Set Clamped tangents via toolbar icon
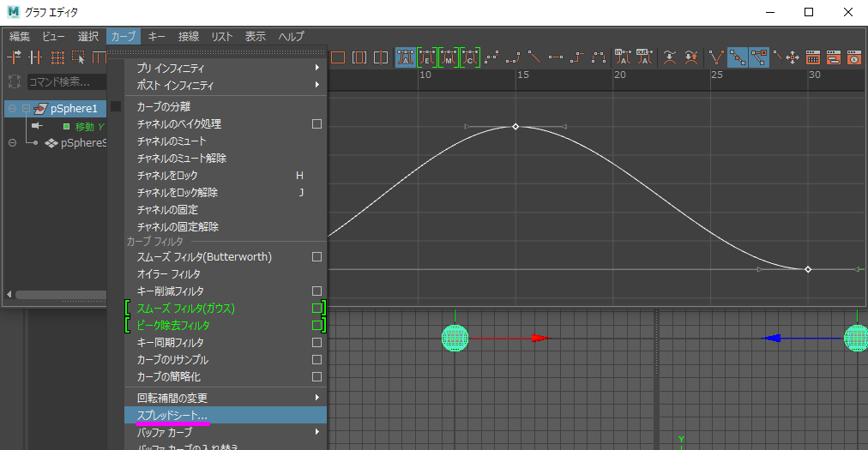 (x=513, y=57)
